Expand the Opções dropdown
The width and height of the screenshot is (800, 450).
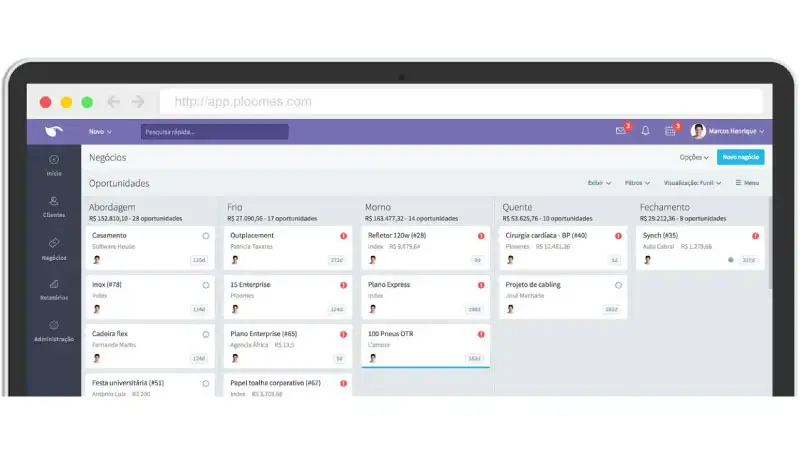694,157
